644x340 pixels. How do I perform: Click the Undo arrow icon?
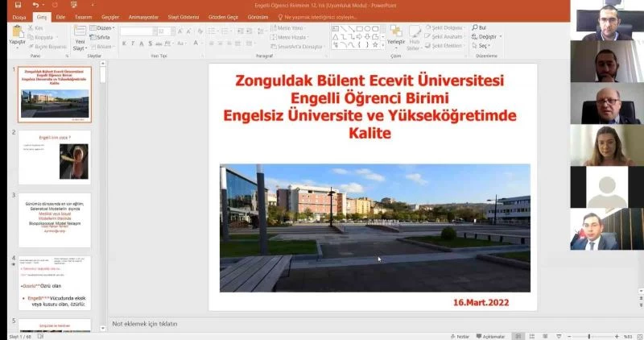tap(35, 5)
